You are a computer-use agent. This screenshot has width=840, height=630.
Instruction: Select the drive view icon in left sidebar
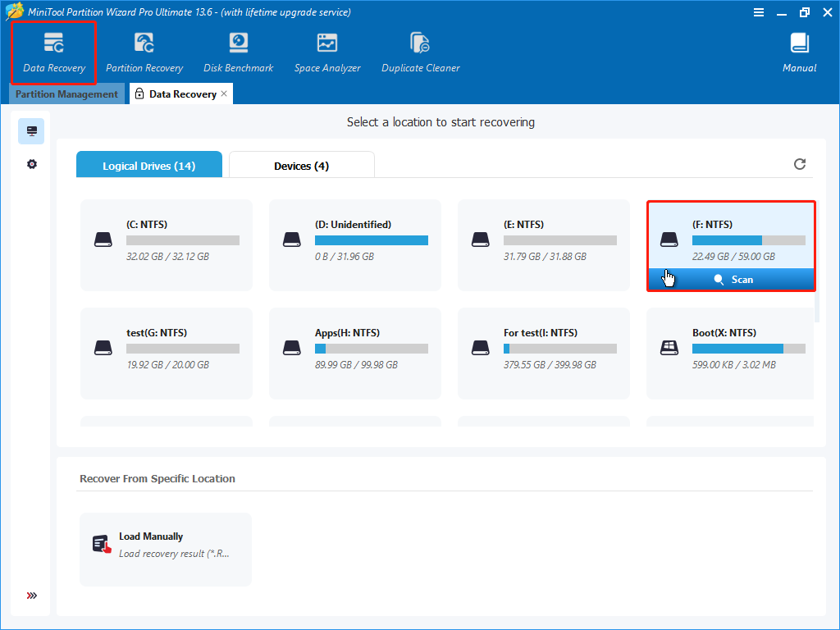pos(31,131)
